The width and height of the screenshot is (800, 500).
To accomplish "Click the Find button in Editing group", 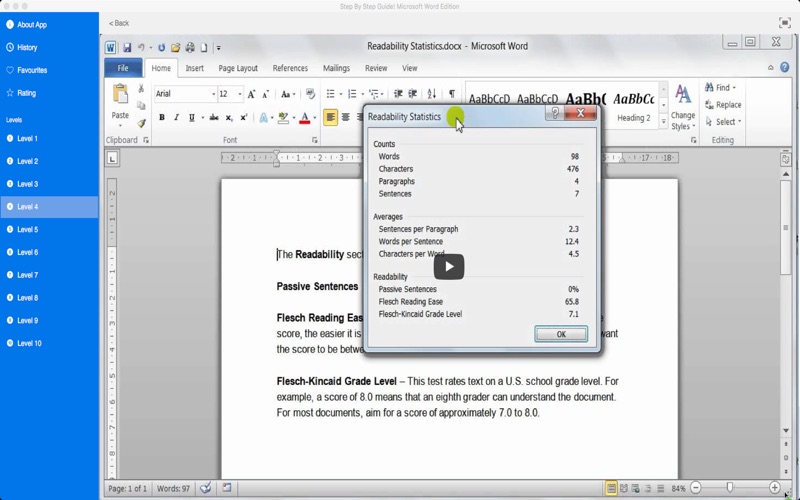I will click(720, 88).
